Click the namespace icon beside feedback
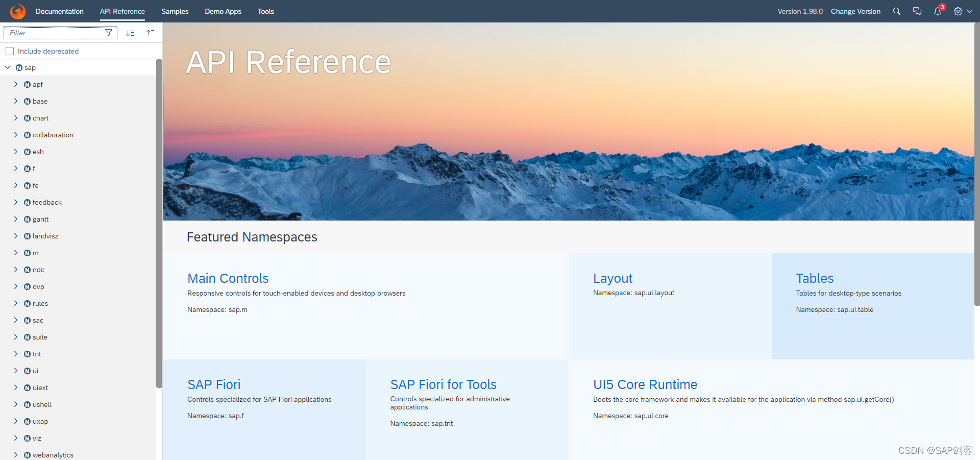Viewport: 980px width, 460px height. pyautogui.click(x=28, y=203)
